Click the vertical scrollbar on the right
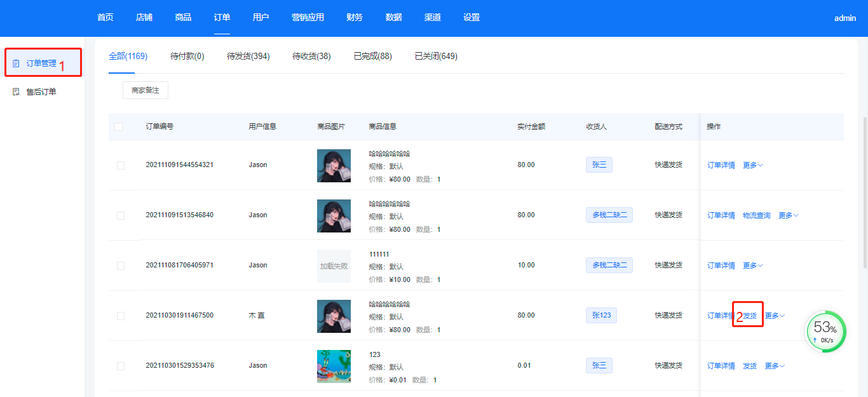The image size is (868, 397). [864, 191]
